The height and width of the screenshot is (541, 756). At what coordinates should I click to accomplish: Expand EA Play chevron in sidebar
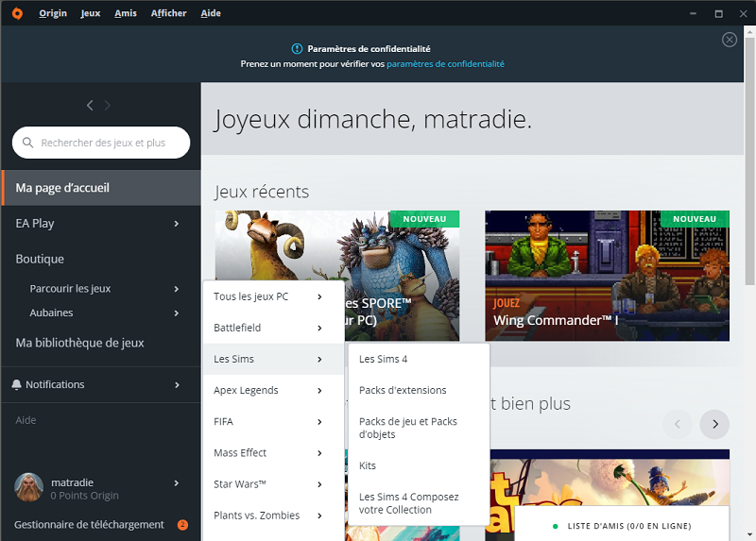(x=177, y=224)
